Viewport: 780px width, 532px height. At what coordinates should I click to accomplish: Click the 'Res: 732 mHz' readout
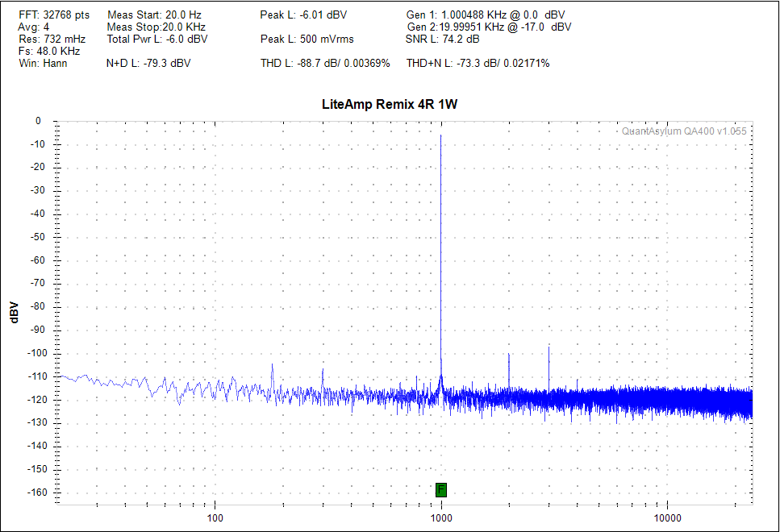click(52, 39)
